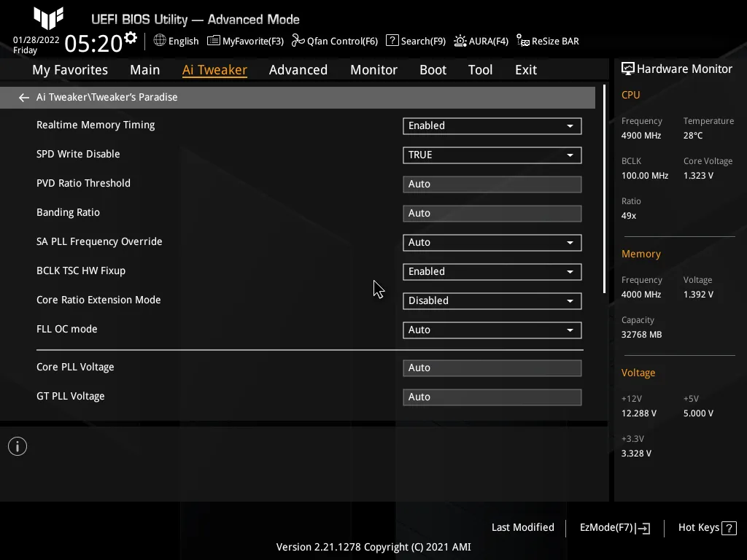Expand the Core Ratio Extension Mode dropdown
Viewport: 747px width, 560px height.
pos(492,301)
